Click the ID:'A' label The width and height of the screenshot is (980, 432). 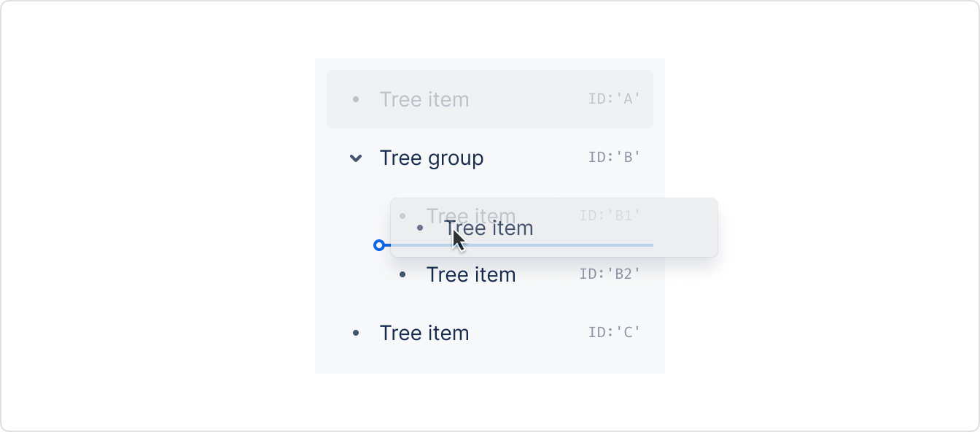[614, 99]
